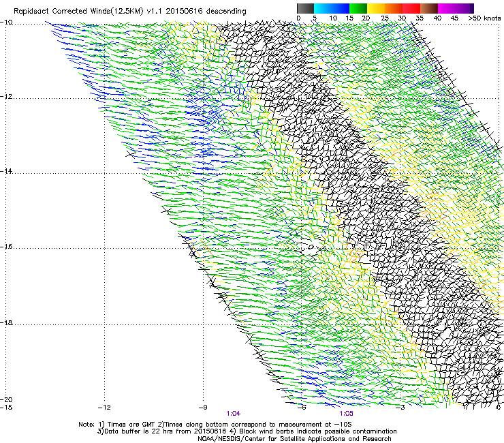
Task: Click the '-6' longitude axis label
Action: (x=302, y=408)
